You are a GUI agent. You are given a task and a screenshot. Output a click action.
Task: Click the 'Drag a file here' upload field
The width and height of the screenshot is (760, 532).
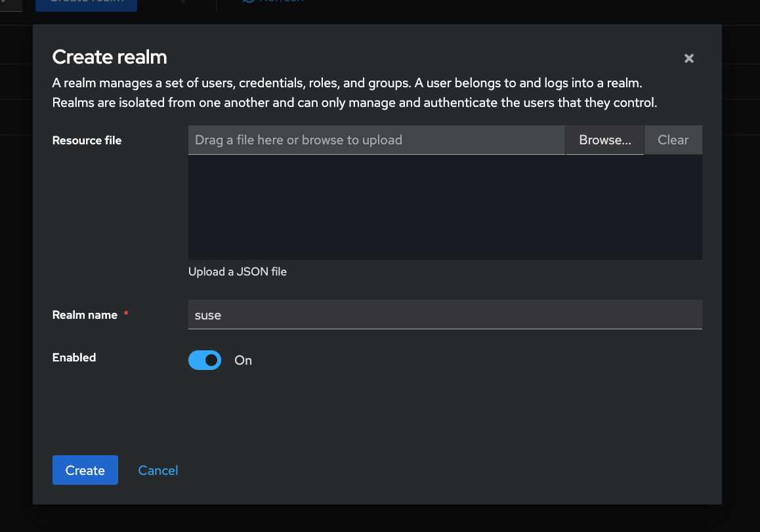pos(376,140)
